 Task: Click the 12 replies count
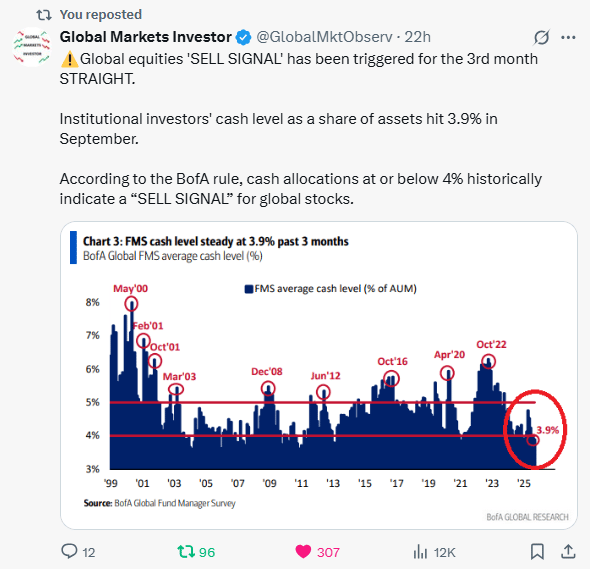[89, 552]
